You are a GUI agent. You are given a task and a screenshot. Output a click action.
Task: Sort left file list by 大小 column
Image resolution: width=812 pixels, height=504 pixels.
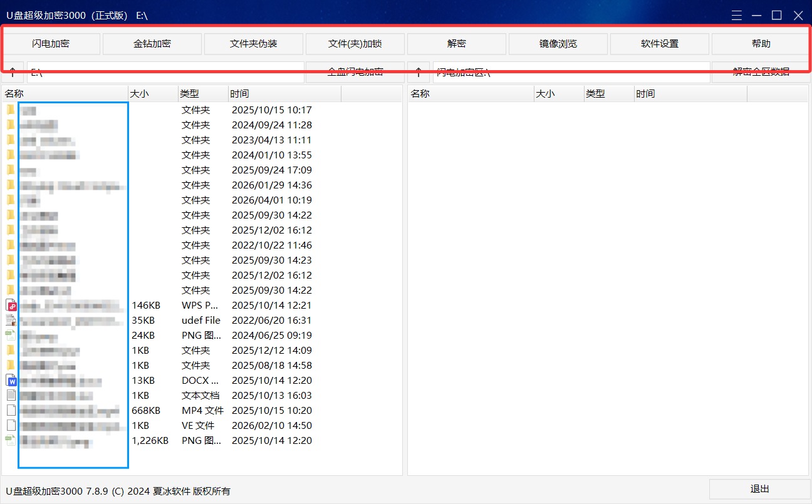pos(153,94)
